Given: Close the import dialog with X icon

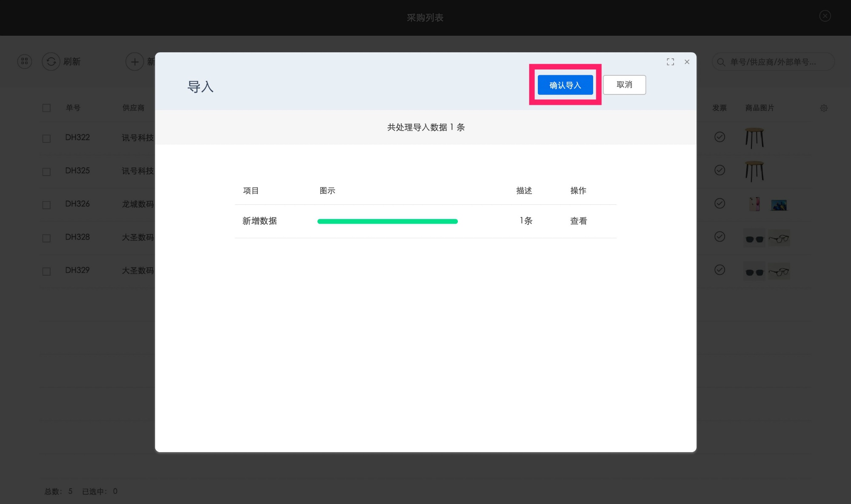Looking at the screenshot, I should (x=687, y=62).
